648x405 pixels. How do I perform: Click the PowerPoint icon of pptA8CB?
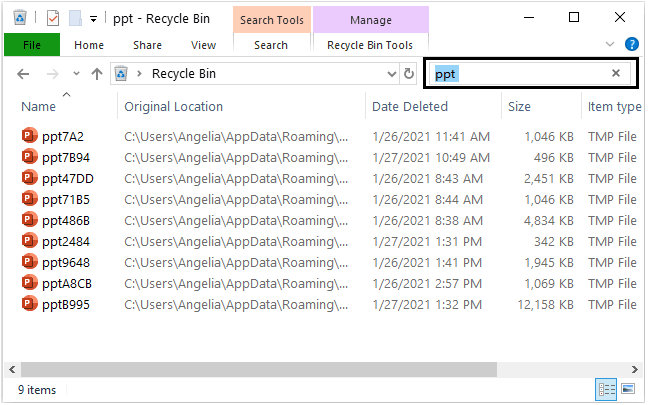pos(29,283)
